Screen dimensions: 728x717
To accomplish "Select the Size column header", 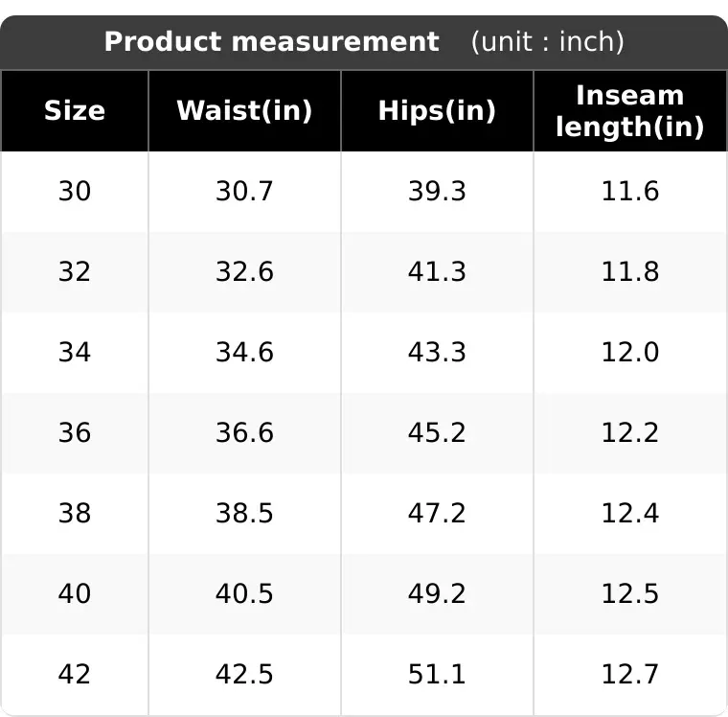I will [75, 110].
